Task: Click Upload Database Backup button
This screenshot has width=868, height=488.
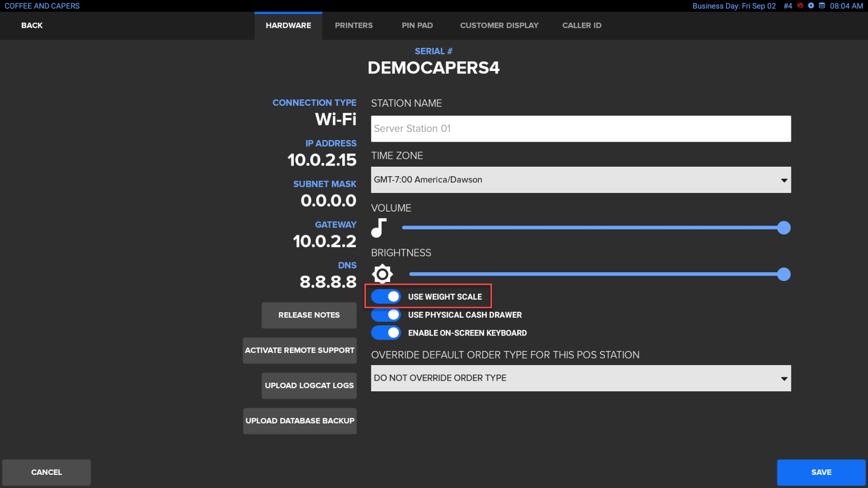Action: click(x=300, y=421)
